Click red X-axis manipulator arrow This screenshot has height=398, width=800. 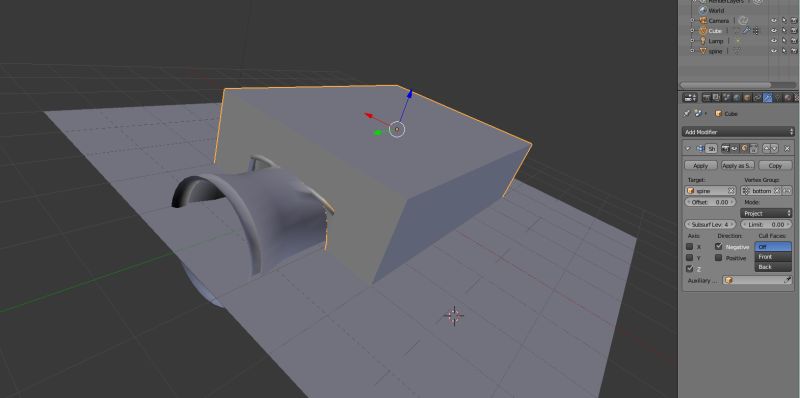click(x=370, y=116)
